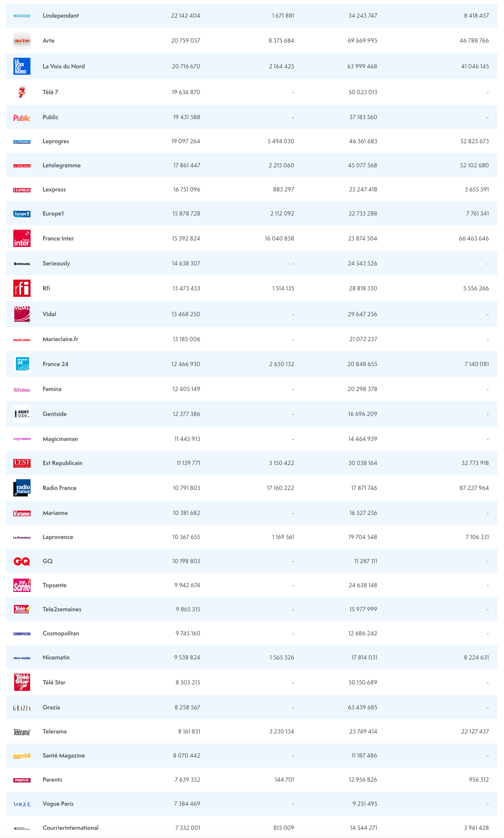Open the Lindependant name link
This screenshot has height=838, width=504.
point(61,16)
